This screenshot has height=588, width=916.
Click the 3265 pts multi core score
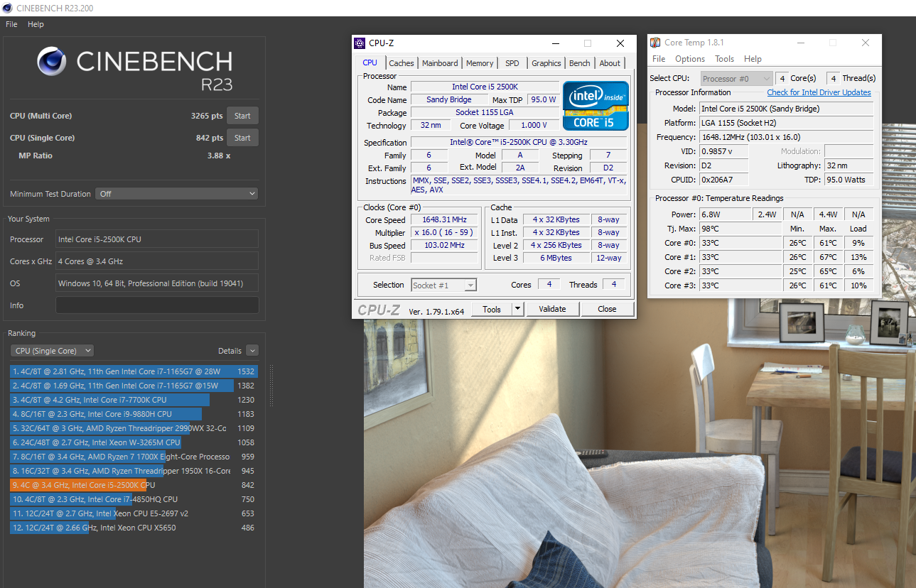[207, 116]
